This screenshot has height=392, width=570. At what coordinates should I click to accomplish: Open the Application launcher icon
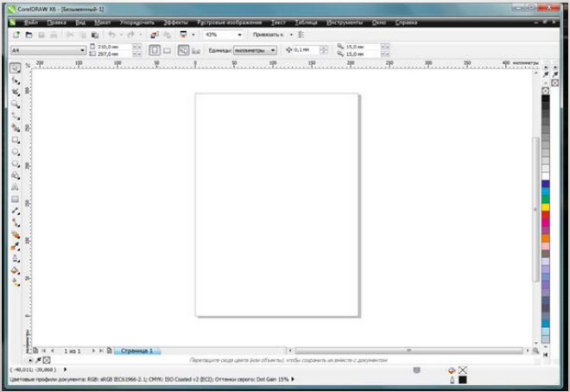pos(183,35)
